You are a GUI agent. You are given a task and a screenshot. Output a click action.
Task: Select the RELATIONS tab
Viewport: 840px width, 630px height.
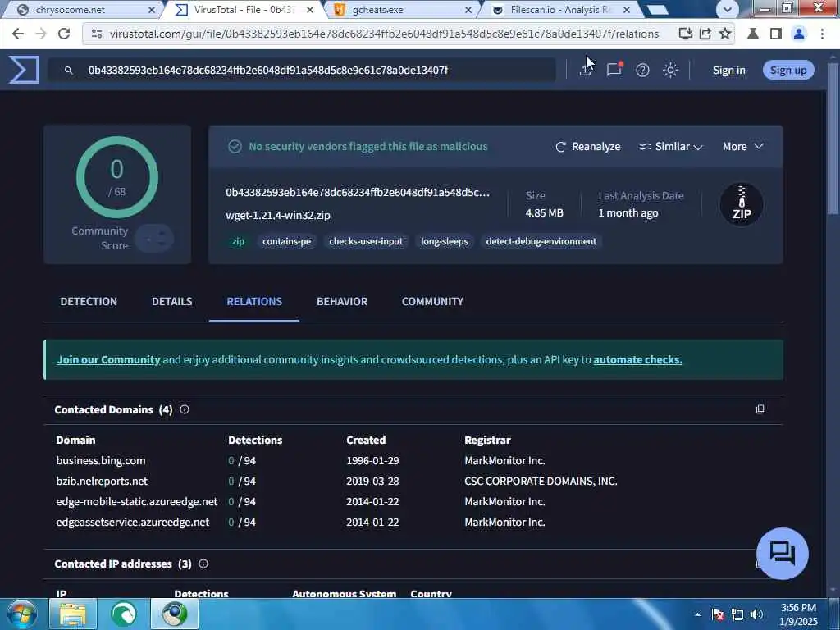pyautogui.click(x=254, y=302)
